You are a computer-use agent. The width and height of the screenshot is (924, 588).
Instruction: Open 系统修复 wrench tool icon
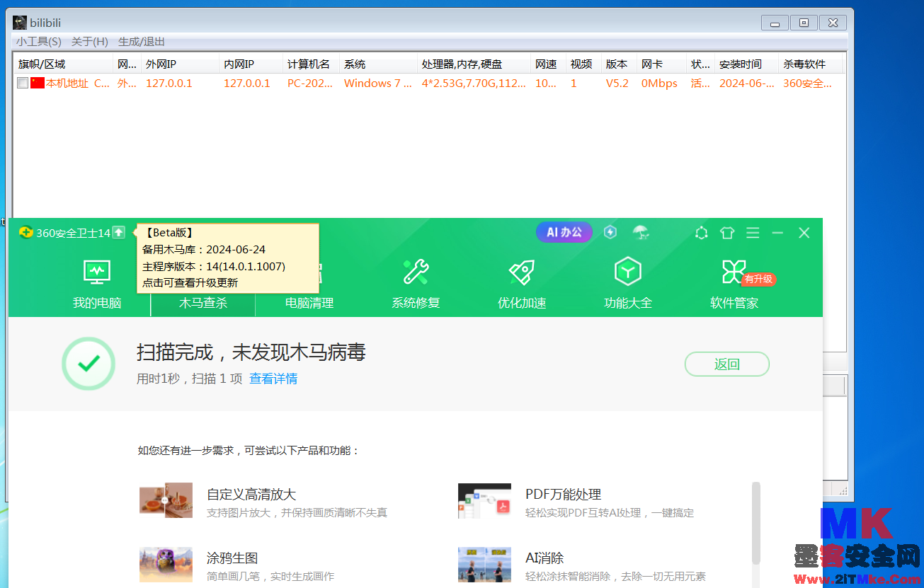[416, 272]
